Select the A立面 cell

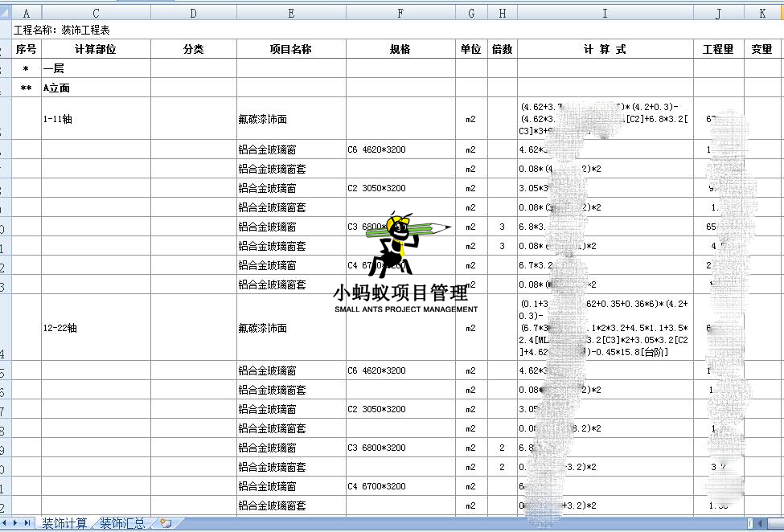tap(96, 88)
